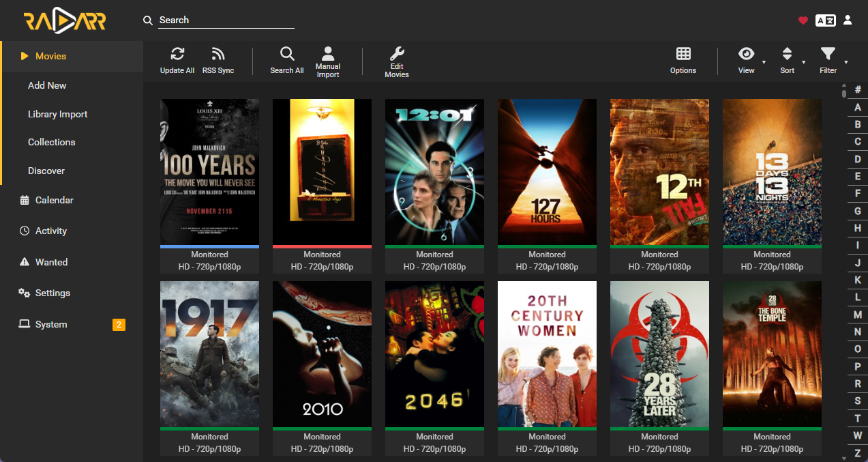Click the search magnifier icon

(x=148, y=20)
